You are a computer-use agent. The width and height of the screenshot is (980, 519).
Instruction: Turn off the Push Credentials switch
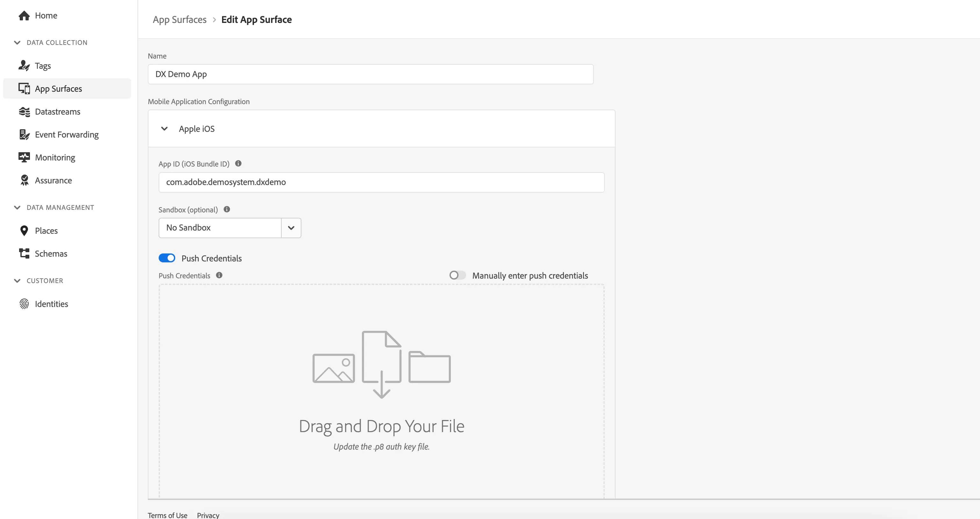[x=167, y=258]
